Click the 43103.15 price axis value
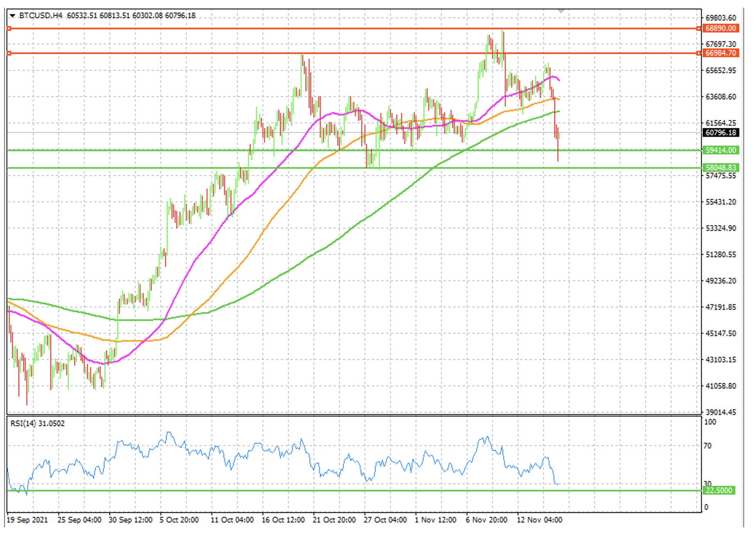Viewport: 756px width, 540px height. (721, 359)
